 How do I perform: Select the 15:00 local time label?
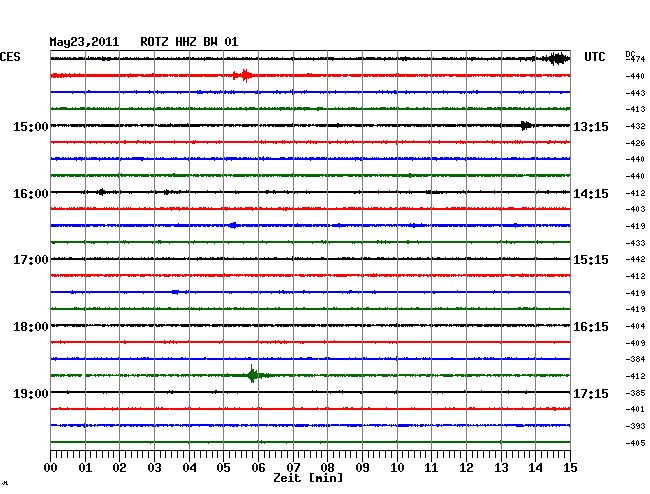(31, 127)
